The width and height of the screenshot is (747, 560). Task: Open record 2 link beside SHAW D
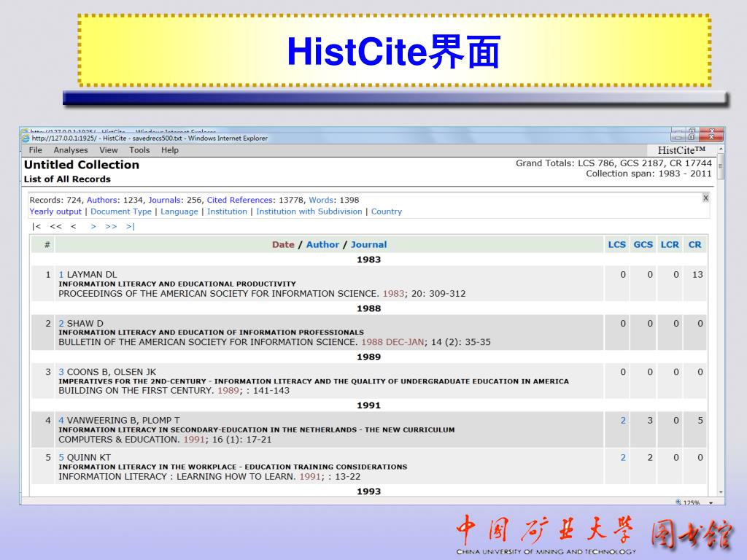point(61,323)
